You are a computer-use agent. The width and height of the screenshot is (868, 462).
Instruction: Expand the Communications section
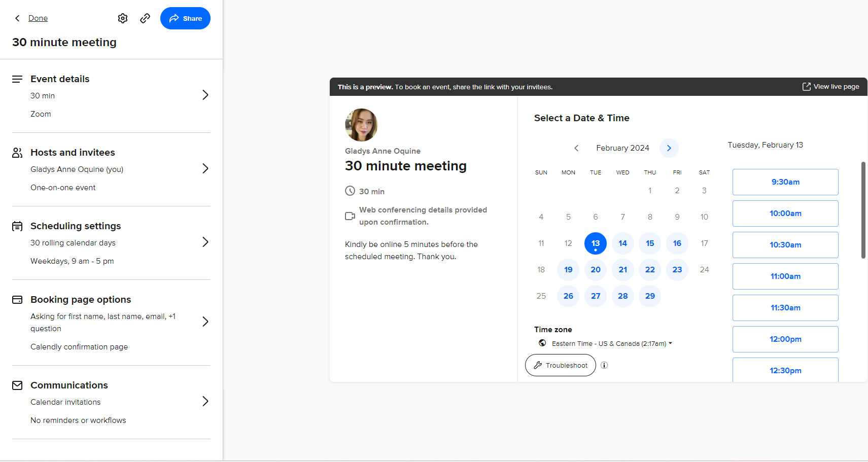click(205, 401)
